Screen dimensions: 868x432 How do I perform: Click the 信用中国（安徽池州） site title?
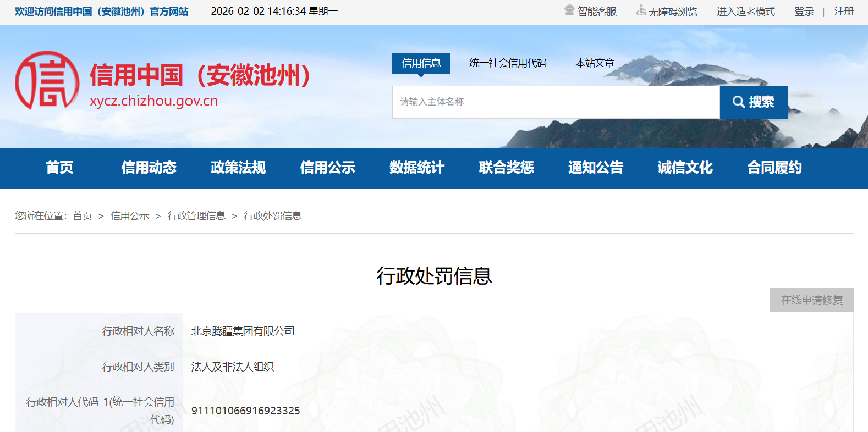[x=200, y=75]
